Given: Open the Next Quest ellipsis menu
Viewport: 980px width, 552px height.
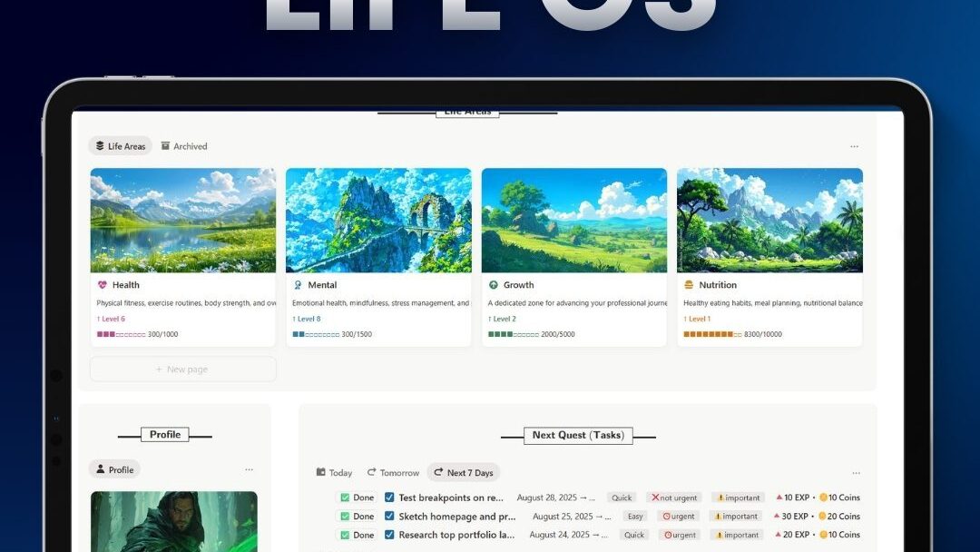Looking at the screenshot, I should pos(856,472).
